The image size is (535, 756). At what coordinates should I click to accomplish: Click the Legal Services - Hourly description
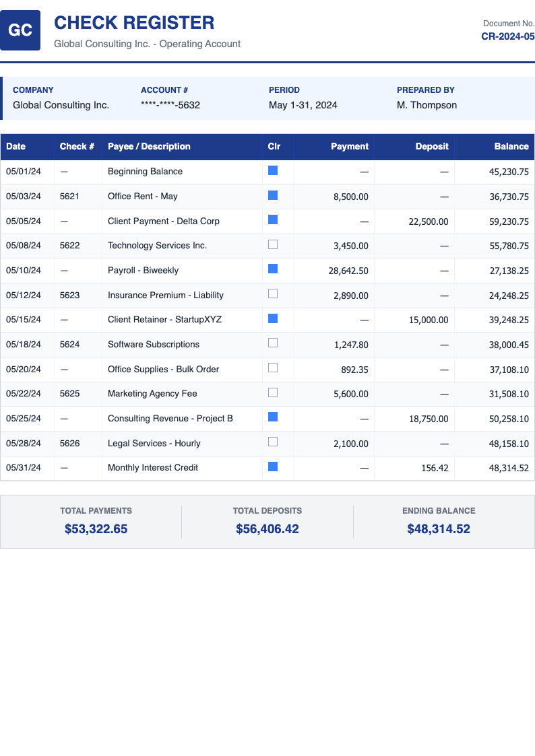[154, 444]
